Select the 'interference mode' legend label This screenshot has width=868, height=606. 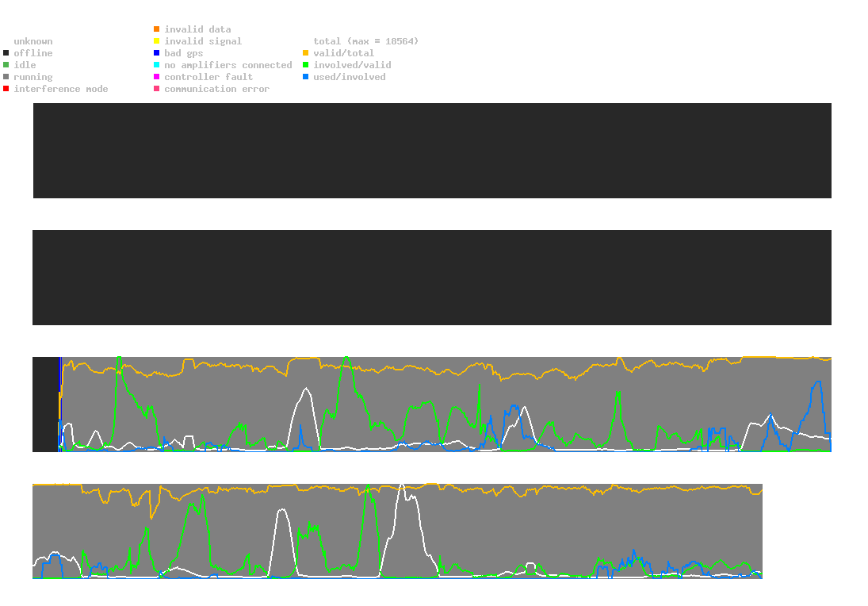pyautogui.click(x=61, y=89)
